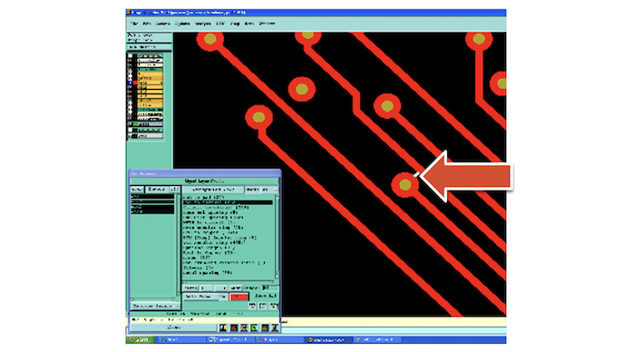Click the rightmost icon in the dialog's bottom icon row
644x352 pixels.
[275, 328]
